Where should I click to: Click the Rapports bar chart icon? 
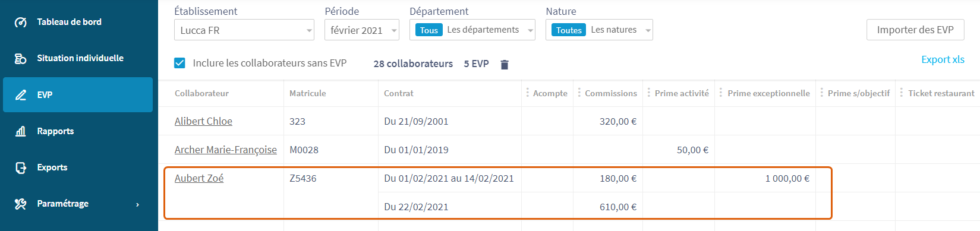21,131
